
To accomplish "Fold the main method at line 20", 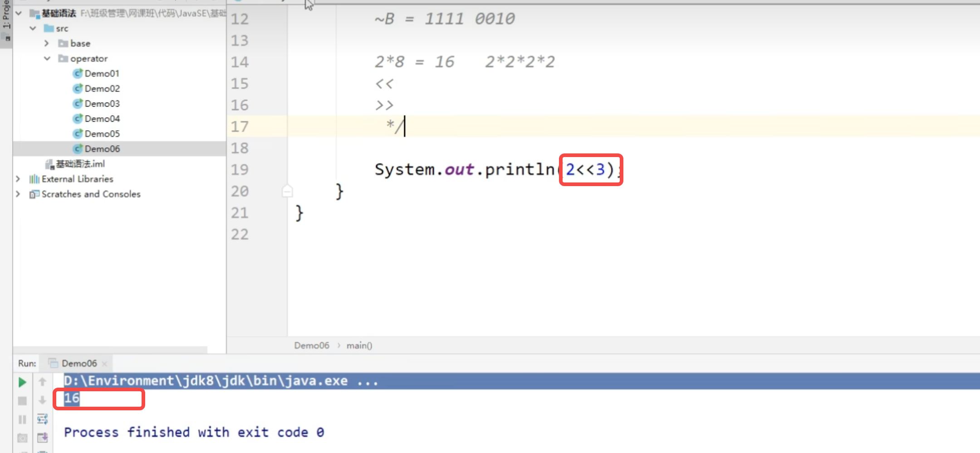I will pos(287,191).
